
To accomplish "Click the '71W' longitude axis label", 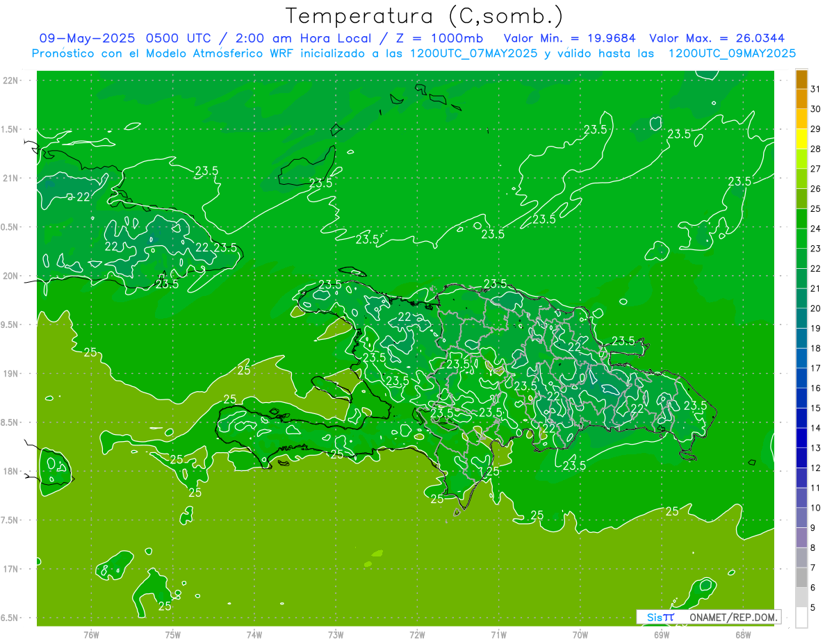I will 498,635.
